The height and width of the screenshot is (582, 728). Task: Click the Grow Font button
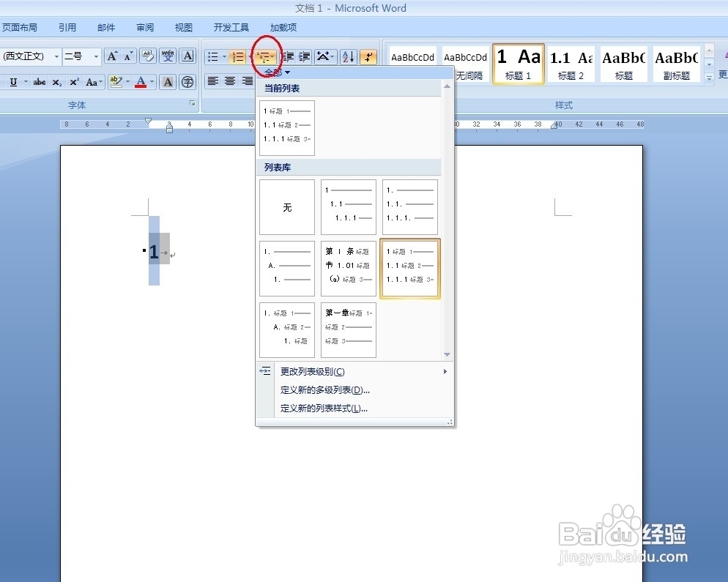tap(112, 56)
